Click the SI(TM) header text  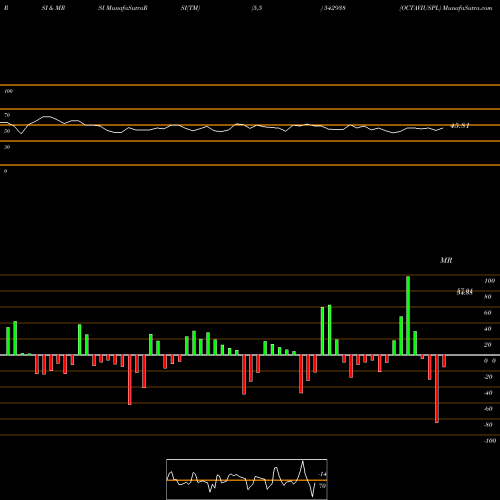coord(190,8)
